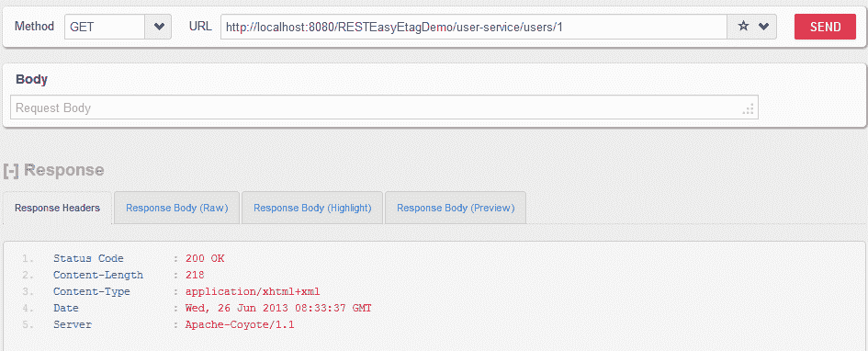Screen dimensions: 868x351
Task: Open the Response Body (Preview) tab
Action: [456, 209]
